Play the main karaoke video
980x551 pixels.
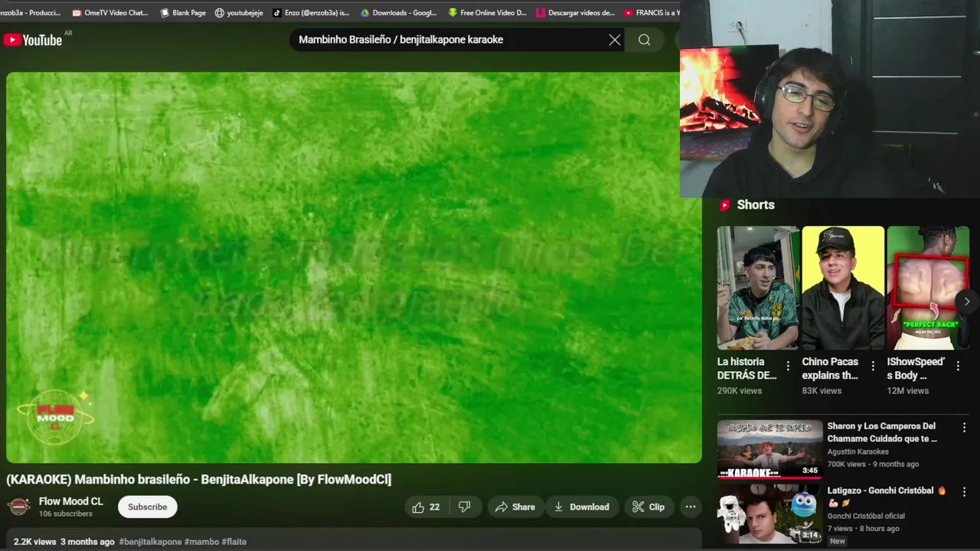354,267
